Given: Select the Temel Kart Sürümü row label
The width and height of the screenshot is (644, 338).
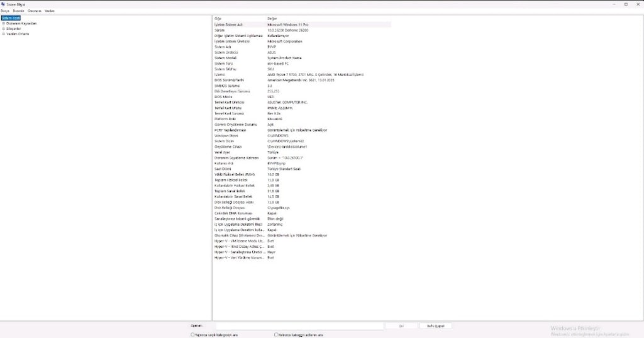Looking at the screenshot, I should (229, 113).
